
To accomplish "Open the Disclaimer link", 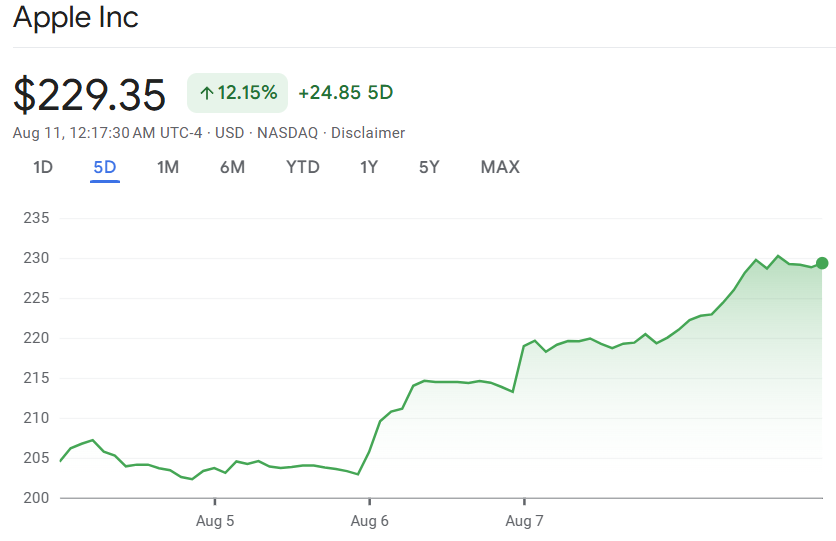I will click(x=368, y=133).
